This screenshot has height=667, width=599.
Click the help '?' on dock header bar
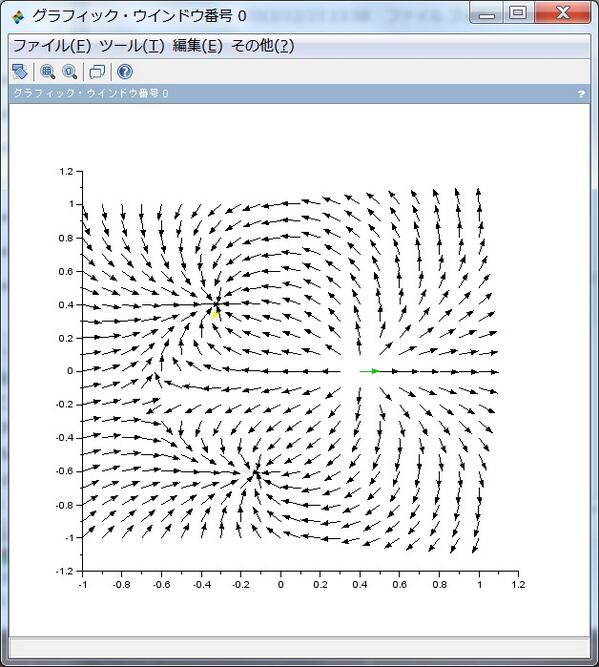click(x=581, y=94)
